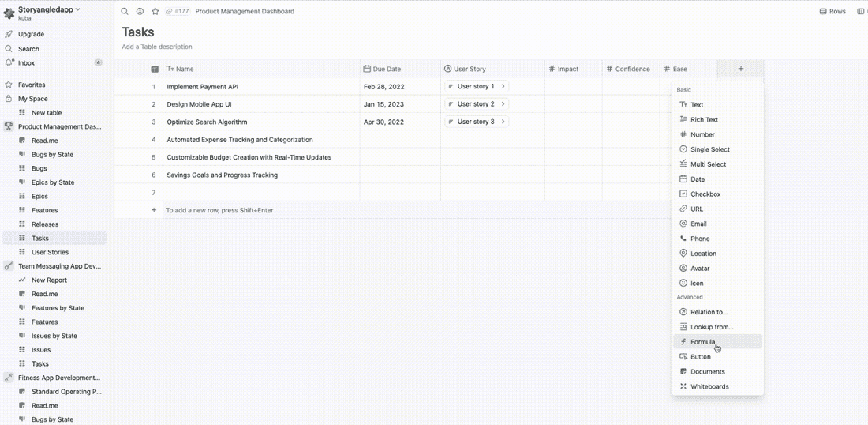
Task: Click the emoji smiley icon in top bar
Action: pyautogui.click(x=140, y=12)
